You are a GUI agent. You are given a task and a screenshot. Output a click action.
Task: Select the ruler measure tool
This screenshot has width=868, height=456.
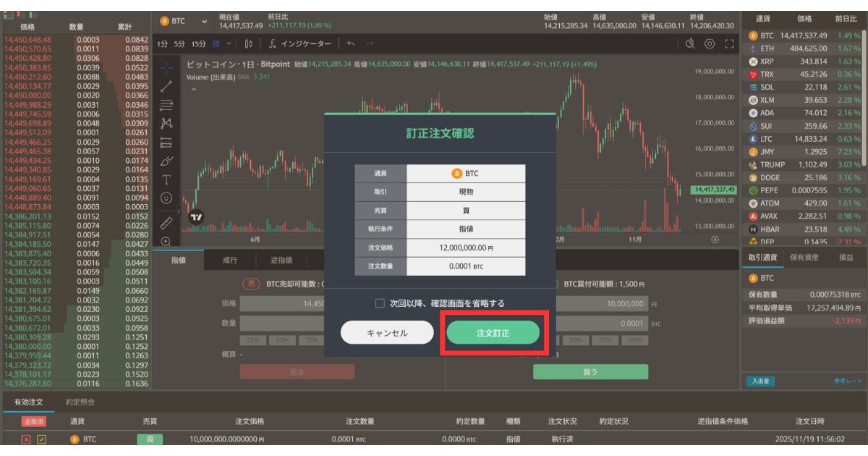pos(166,221)
